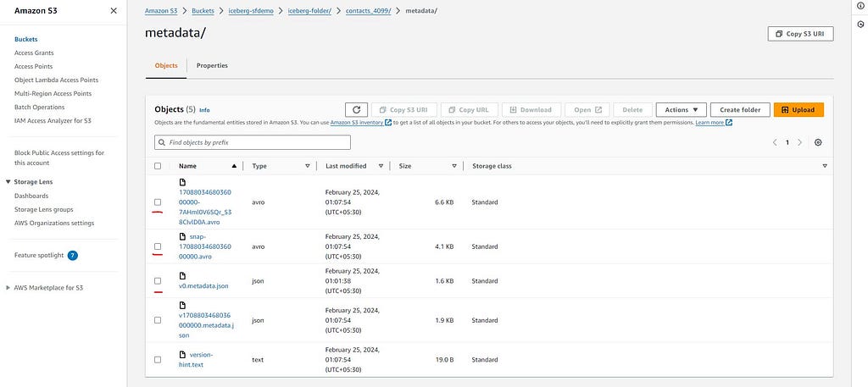Open the Amazon S3 inventory link

coord(361,123)
